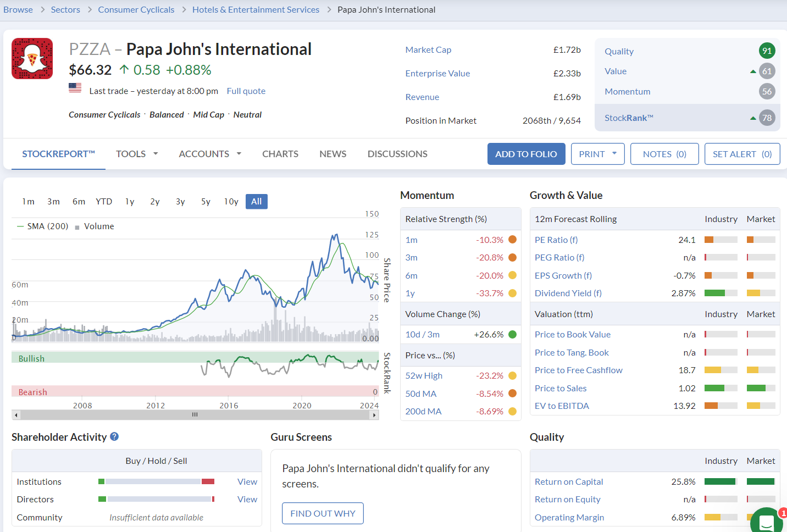Open the Full quote link
Image resolution: width=787 pixels, height=532 pixels.
click(246, 91)
